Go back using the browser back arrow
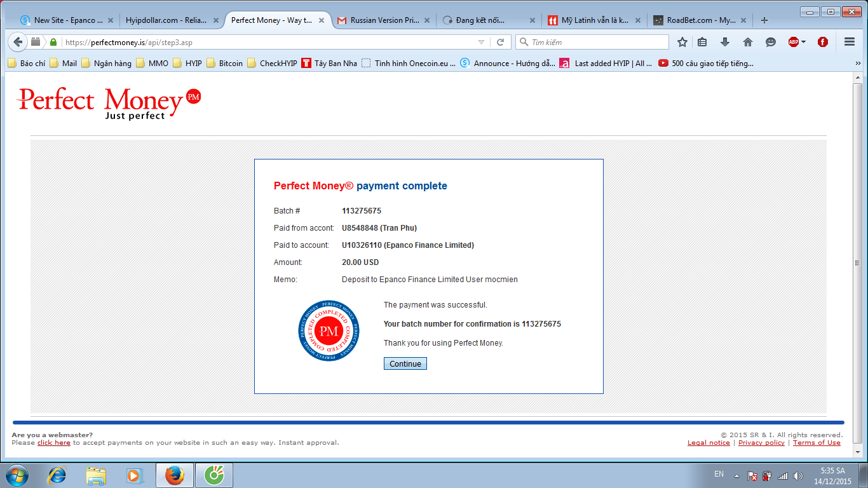 (x=18, y=42)
